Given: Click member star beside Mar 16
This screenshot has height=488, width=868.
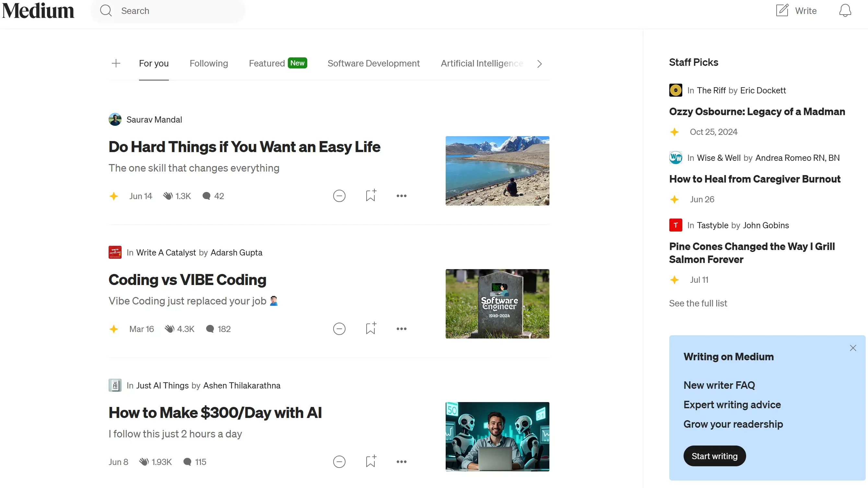Looking at the screenshot, I should point(113,329).
